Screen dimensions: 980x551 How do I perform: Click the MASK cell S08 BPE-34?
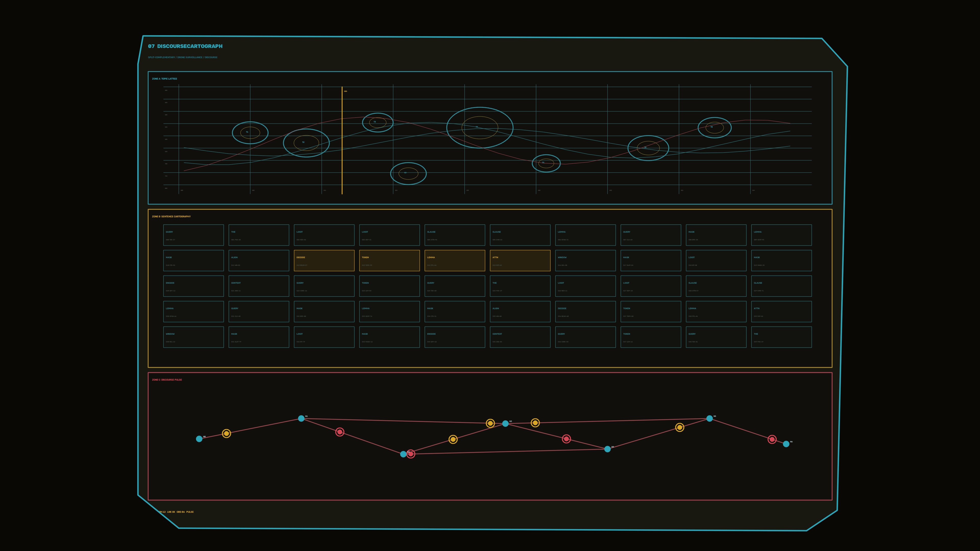tap(716, 235)
